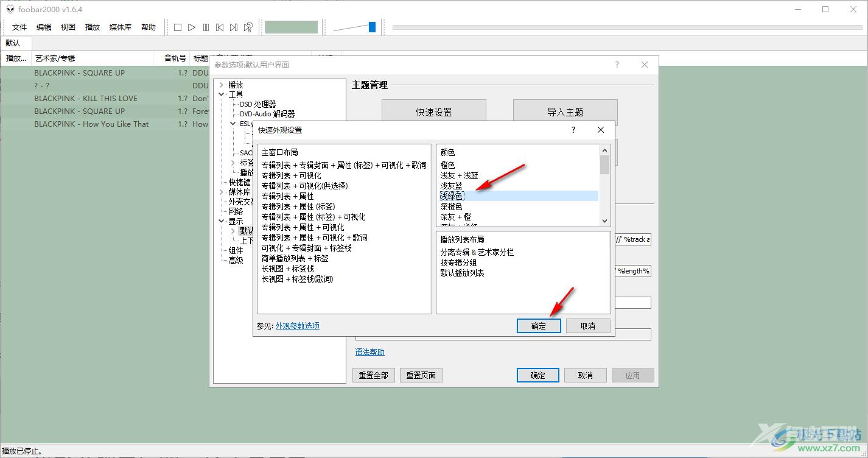Click the Pause button in toolbar
Screen dimensions: 868x458
coord(206,27)
